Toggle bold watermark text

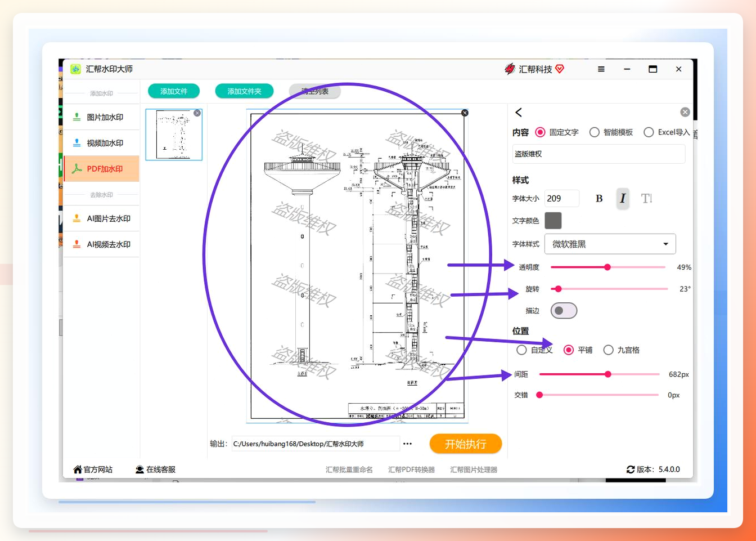coord(599,198)
